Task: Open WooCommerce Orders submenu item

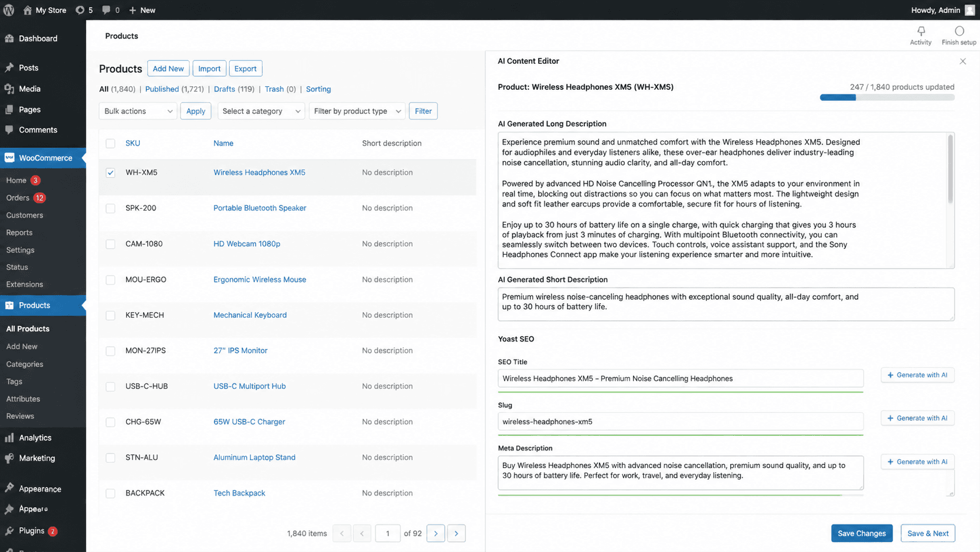Action: [18, 198]
